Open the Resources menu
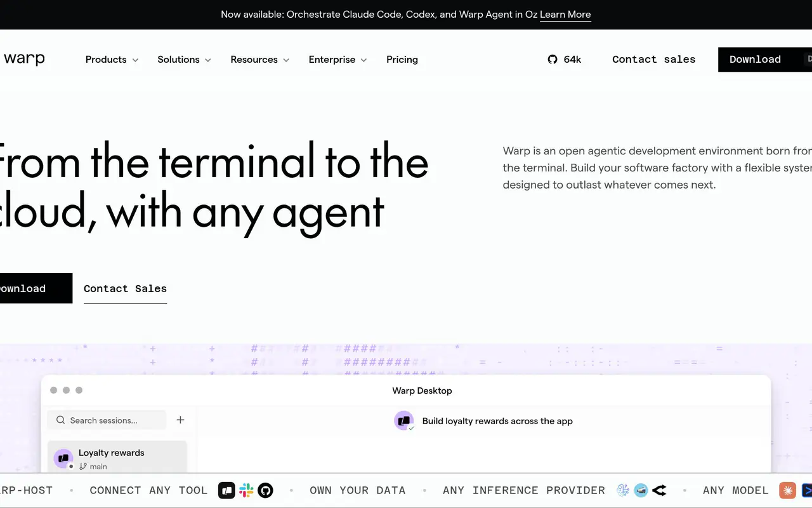 tap(260, 59)
